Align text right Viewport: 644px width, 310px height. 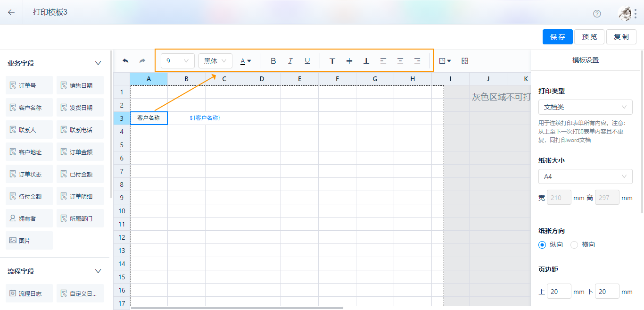pyautogui.click(x=417, y=61)
